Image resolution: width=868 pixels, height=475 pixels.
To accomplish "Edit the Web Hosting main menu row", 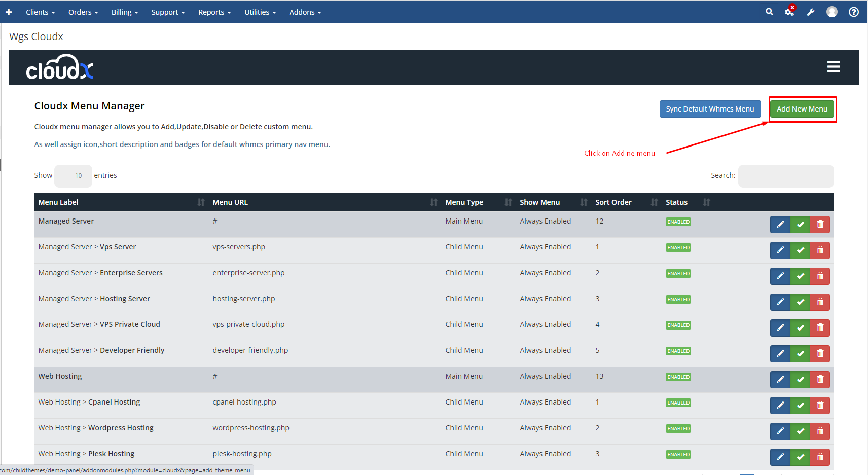I will (780, 380).
